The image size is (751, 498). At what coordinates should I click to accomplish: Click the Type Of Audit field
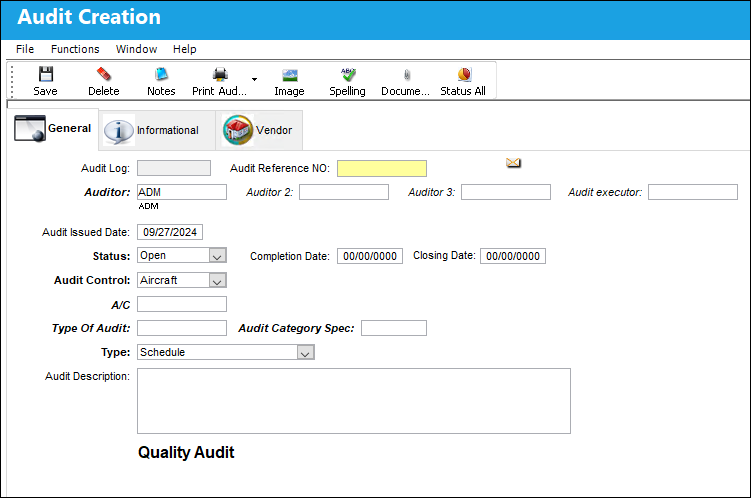(x=182, y=328)
